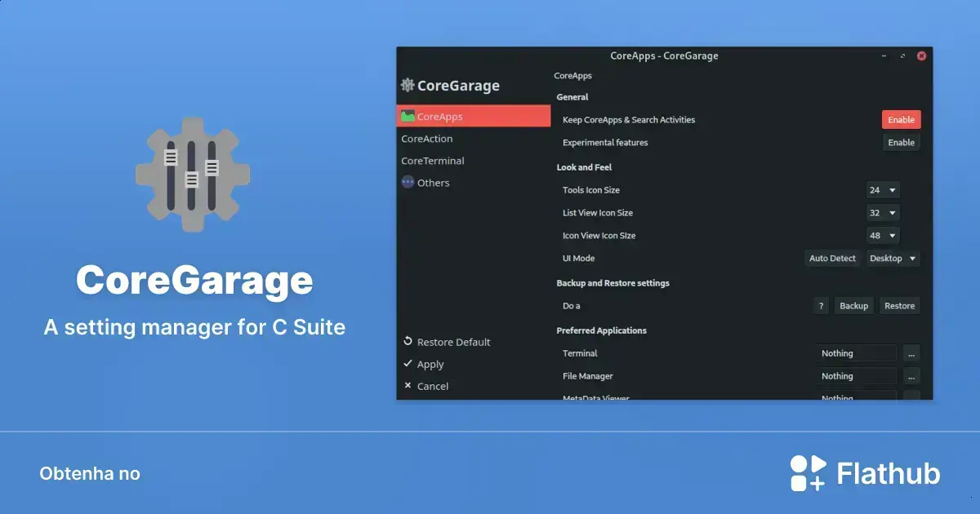Close the CoreGarage window

921,56
